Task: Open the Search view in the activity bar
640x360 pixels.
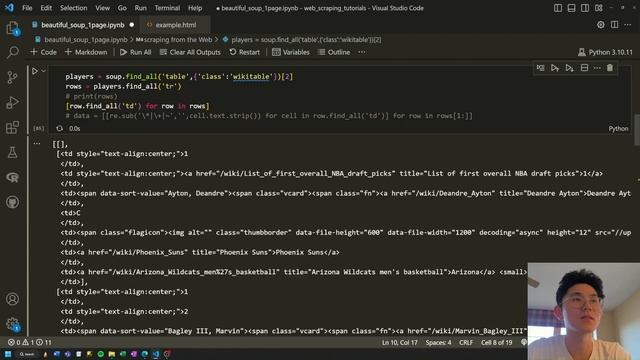Action: point(13,52)
